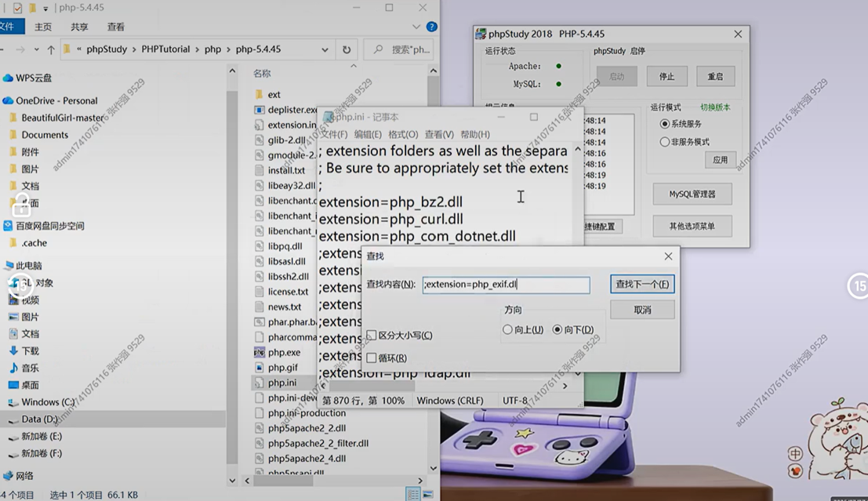Click PHPTutorial in the address breadcrumb
868x501 pixels.
click(x=165, y=49)
